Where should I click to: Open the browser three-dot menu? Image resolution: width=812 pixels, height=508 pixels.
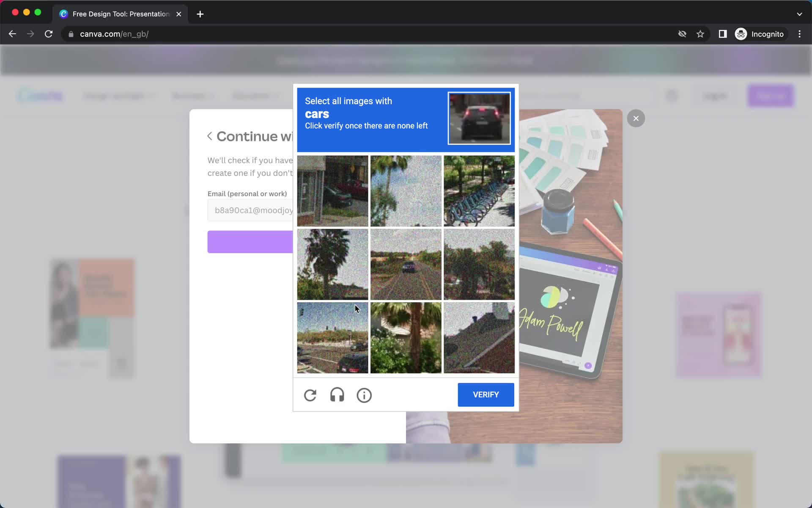[x=799, y=34]
